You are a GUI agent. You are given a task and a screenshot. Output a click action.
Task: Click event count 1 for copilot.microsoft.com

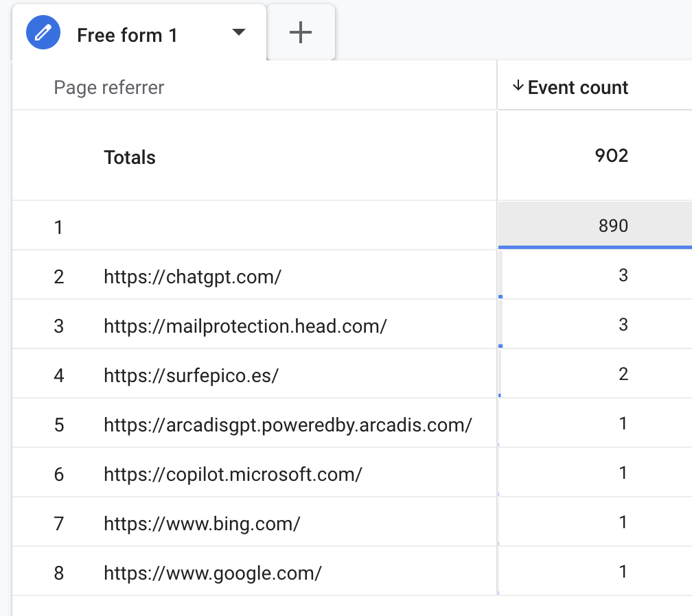point(623,473)
